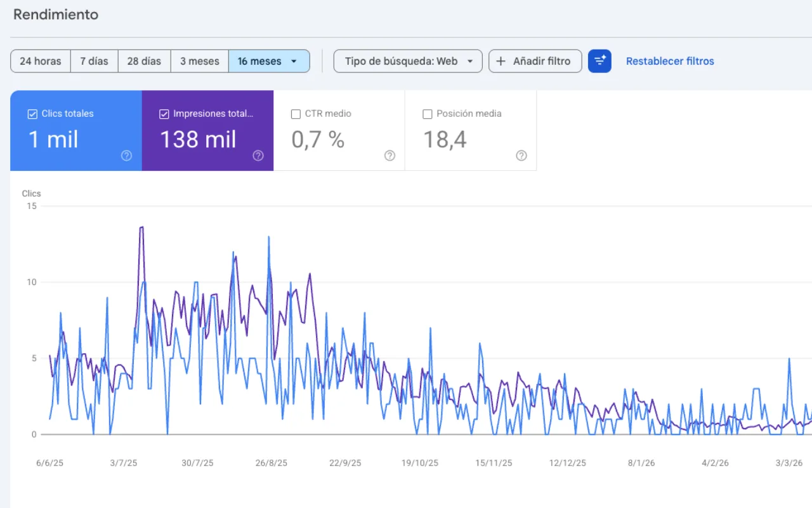
Task: Select the 7 días range
Action: pos(94,61)
